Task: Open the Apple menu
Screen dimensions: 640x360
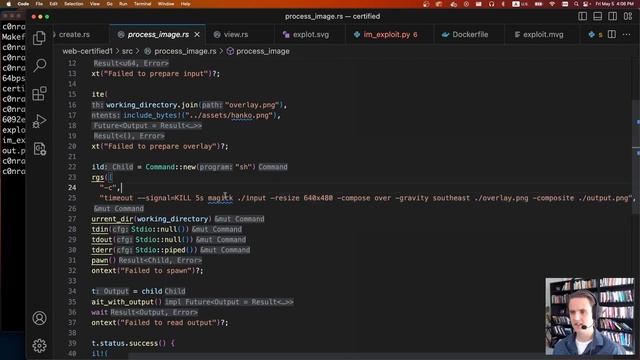Action: click(8, 4)
